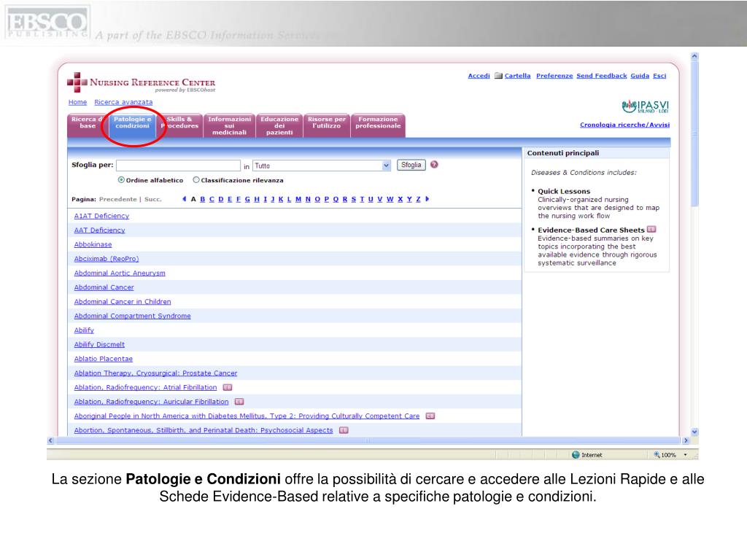Click the Nursing Reference Center logo
This screenshot has height=560, width=747.
pos(142,83)
